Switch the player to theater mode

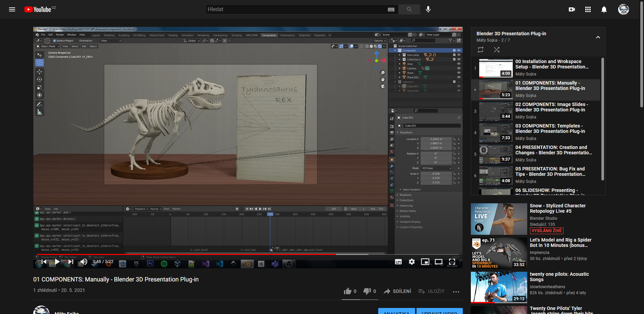click(438, 262)
